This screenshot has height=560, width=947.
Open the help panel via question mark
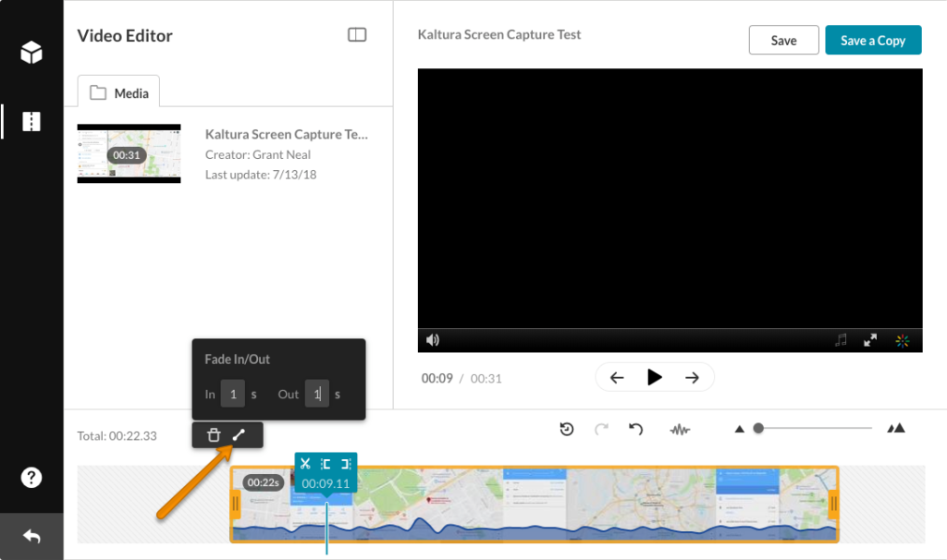32,477
